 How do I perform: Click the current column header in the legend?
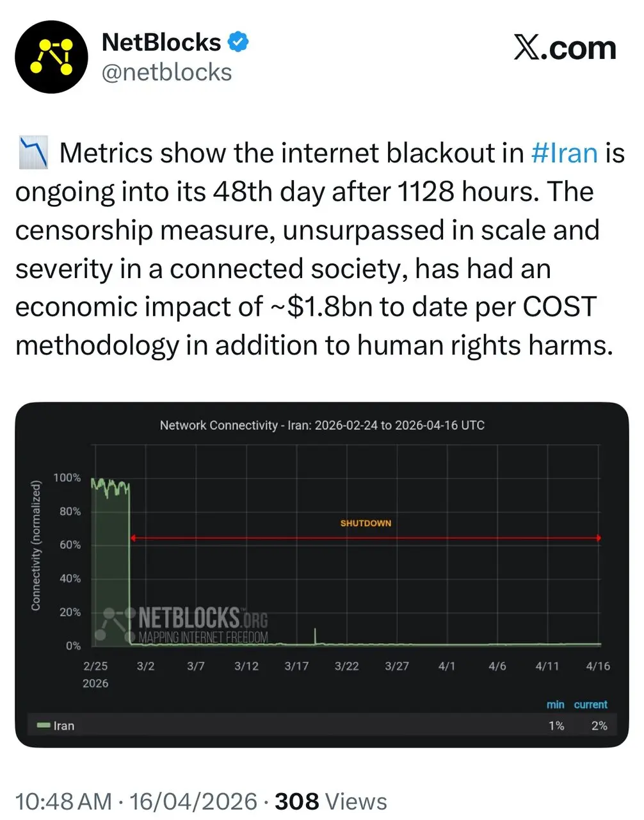(590, 704)
